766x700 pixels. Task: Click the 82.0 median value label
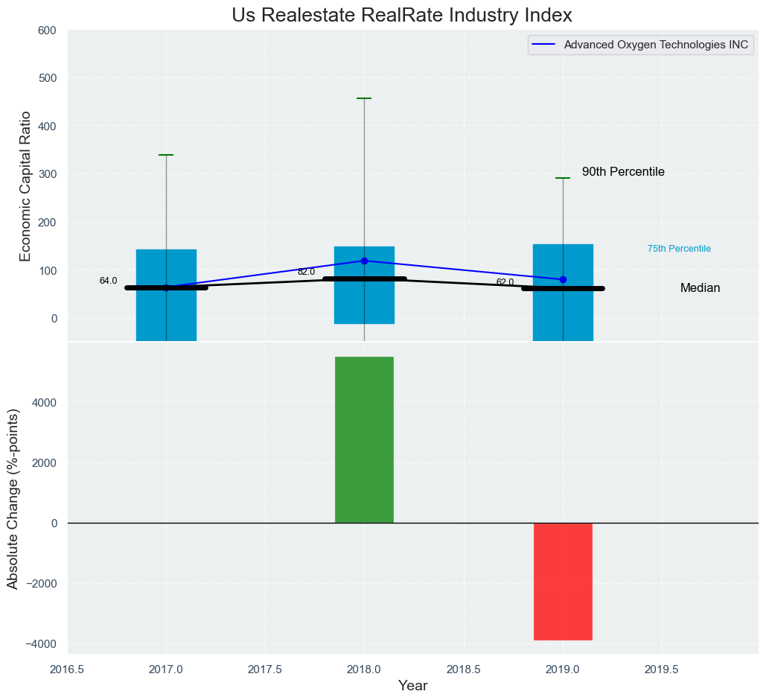(x=306, y=272)
